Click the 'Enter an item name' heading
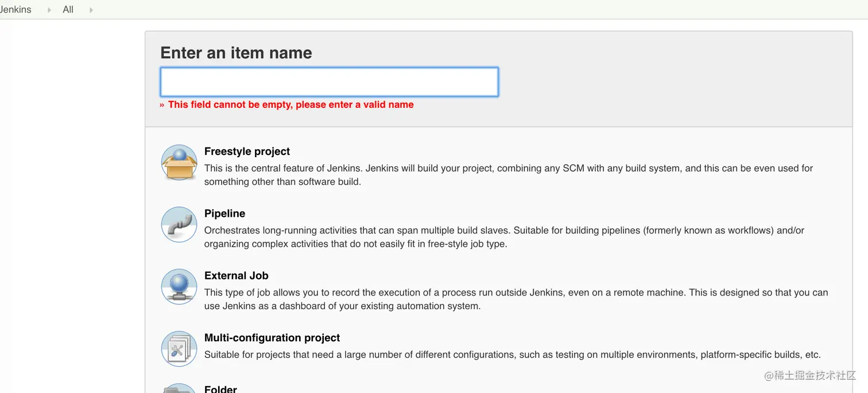This screenshot has height=393, width=868. (236, 53)
